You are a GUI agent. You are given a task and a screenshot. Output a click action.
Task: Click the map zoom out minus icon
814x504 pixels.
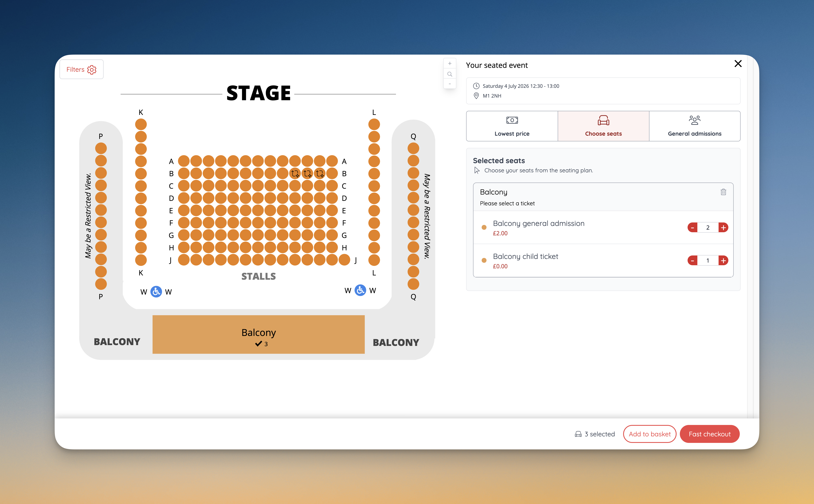(x=450, y=84)
